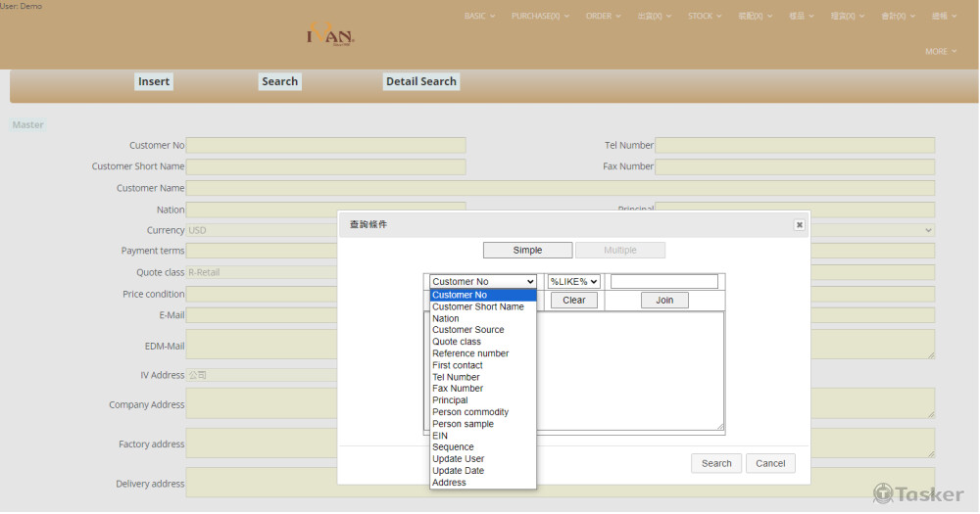Collapse the Customer No field dropdown

tap(483, 282)
